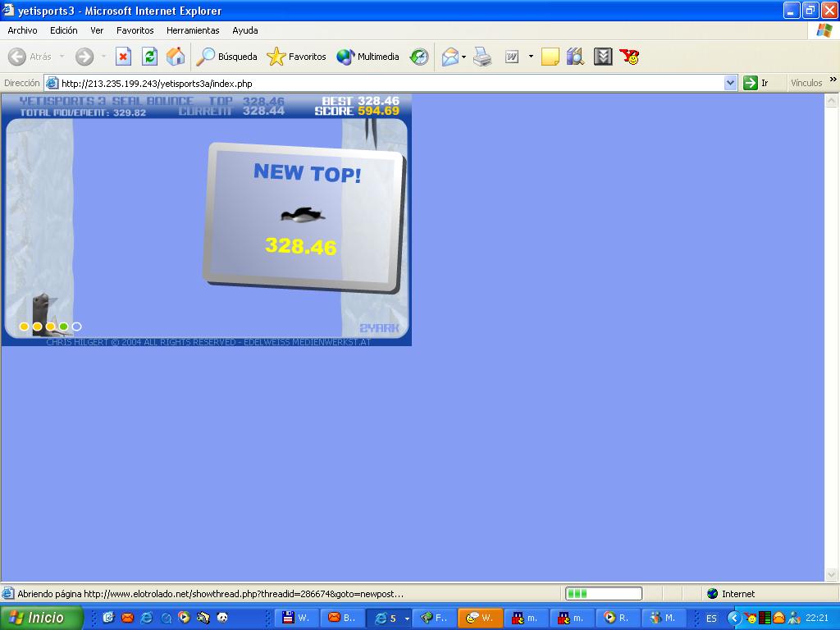Click the NEW TOP! score panel
Viewport: 840px width, 630px height.
tap(304, 218)
